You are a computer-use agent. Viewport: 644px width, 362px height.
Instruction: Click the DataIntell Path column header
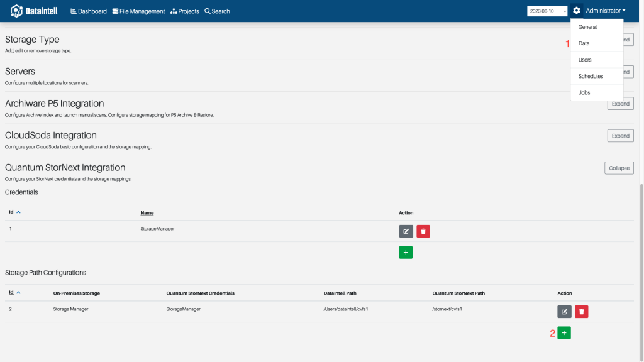click(x=340, y=293)
